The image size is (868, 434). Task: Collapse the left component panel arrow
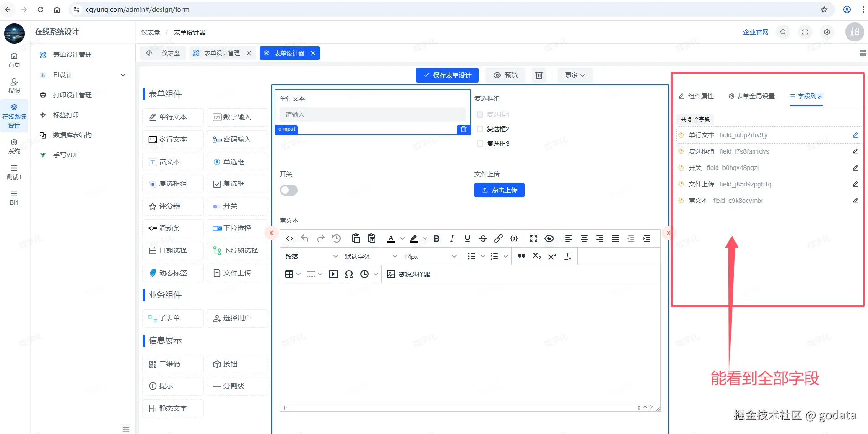(x=271, y=233)
